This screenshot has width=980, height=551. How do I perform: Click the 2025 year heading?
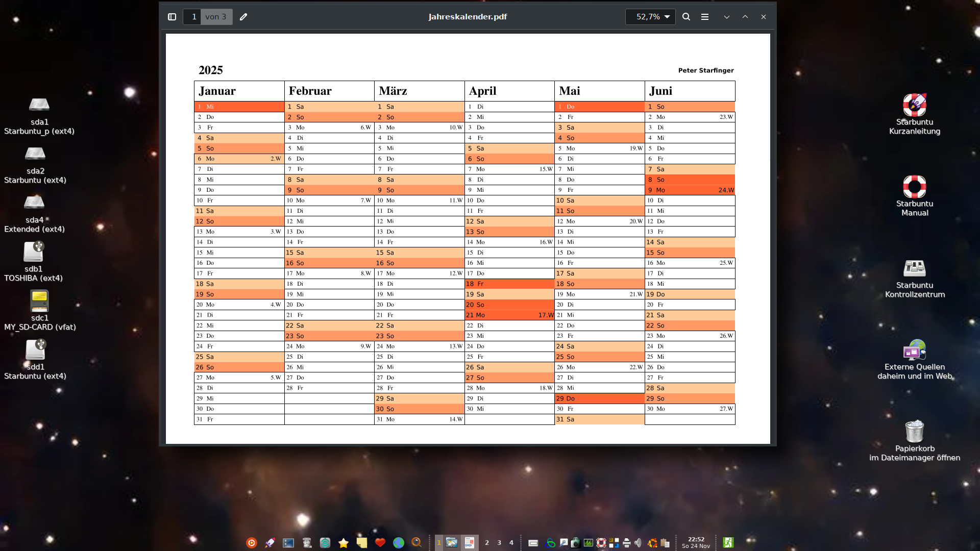pyautogui.click(x=211, y=70)
